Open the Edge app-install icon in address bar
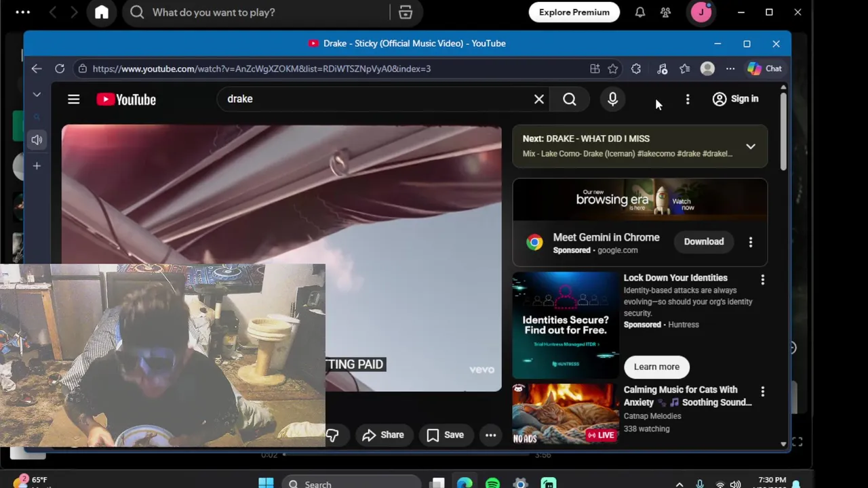The height and width of the screenshot is (488, 868). point(595,68)
